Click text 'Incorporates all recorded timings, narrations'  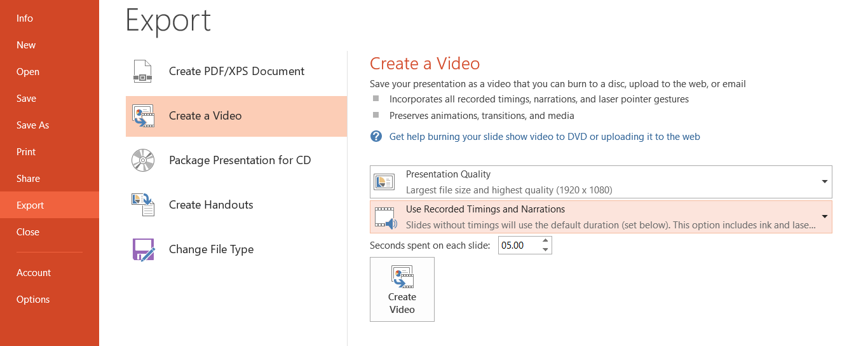(539, 99)
